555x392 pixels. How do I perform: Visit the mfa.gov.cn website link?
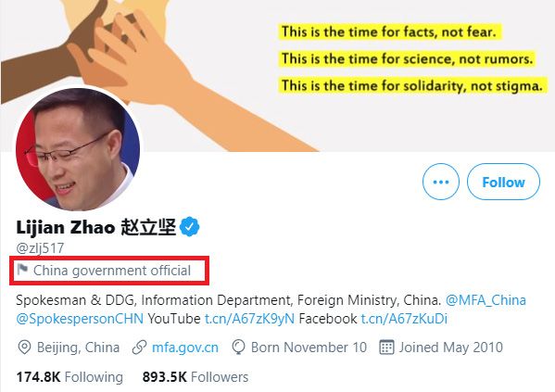[185, 348]
